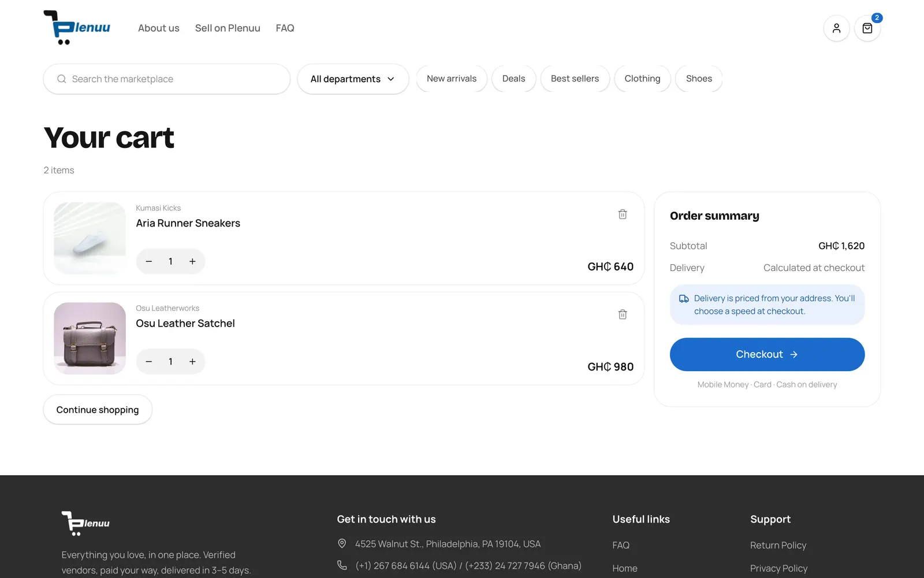Click the location pin icon in footer
The height and width of the screenshot is (578, 924).
[342, 544]
